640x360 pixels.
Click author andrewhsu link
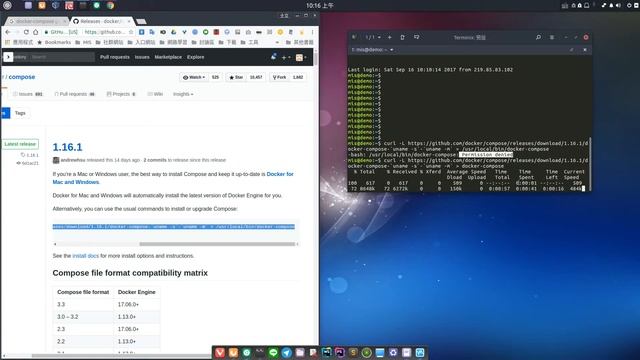pyautogui.click(x=73, y=160)
